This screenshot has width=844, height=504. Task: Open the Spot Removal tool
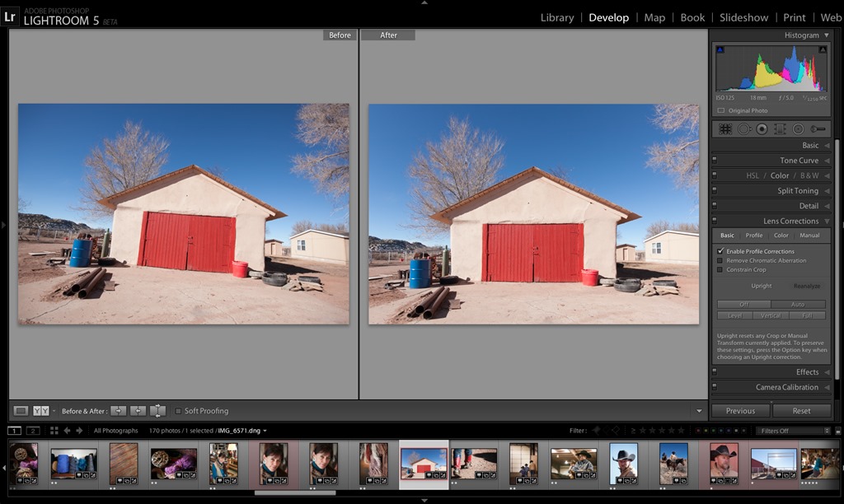[744, 128]
